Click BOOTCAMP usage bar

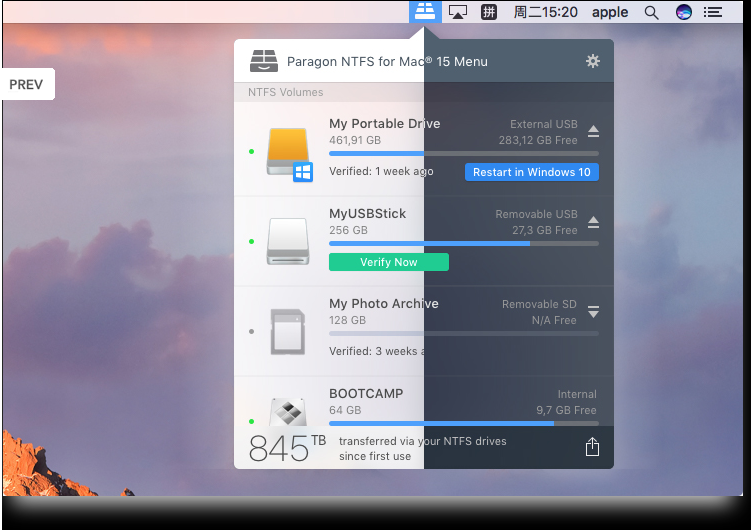(x=464, y=423)
